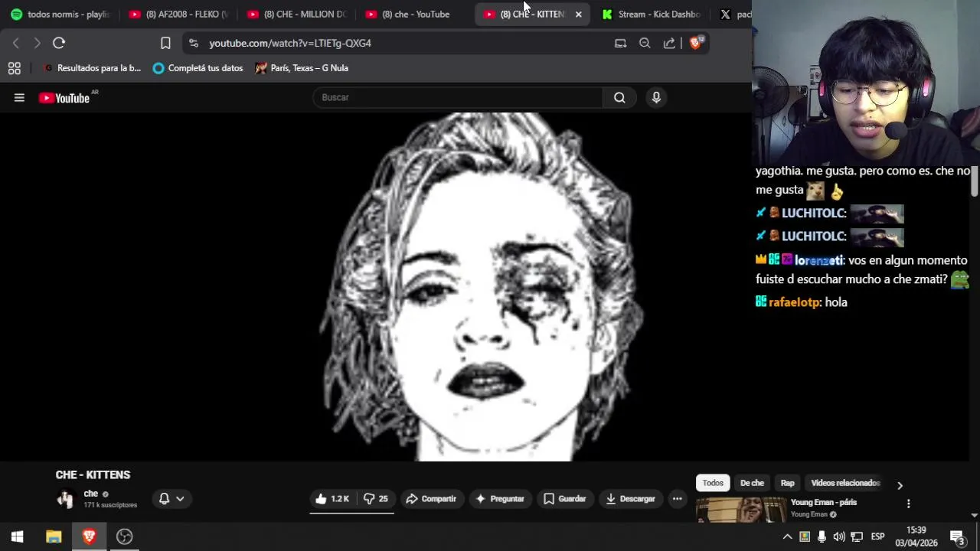
Task: Click the Descargar button
Action: tap(631, 499)
